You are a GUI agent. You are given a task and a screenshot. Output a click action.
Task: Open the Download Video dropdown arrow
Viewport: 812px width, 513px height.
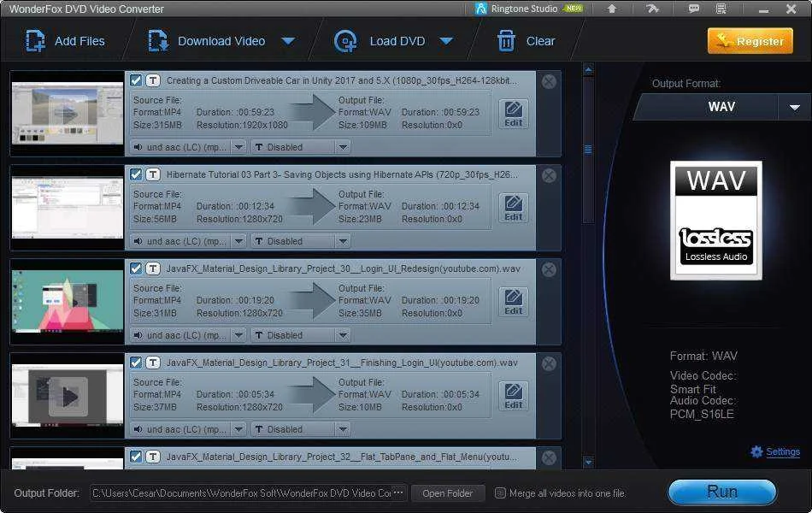pyautogui.click(x=288, y=41)
